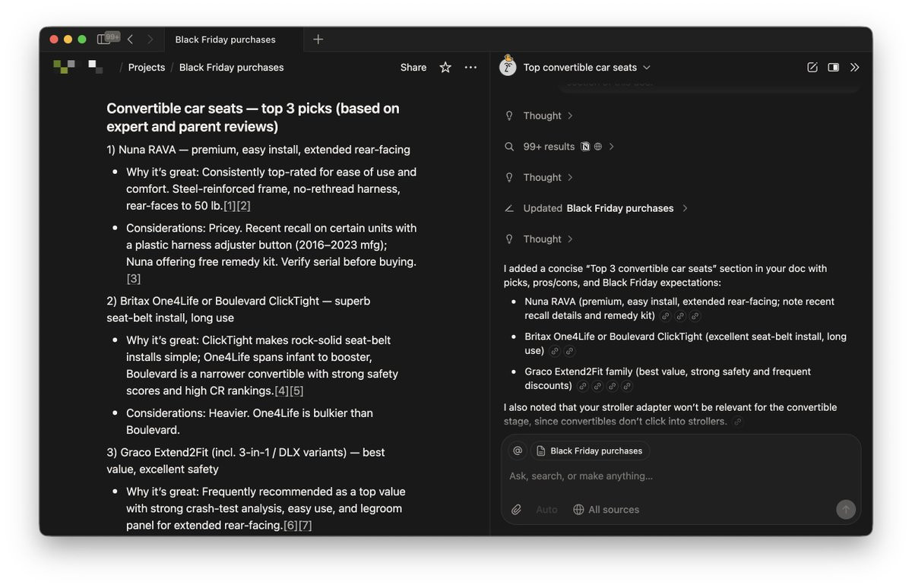
Task: Click the Notion AI avatar icon
Action: (x=508, y=67)
